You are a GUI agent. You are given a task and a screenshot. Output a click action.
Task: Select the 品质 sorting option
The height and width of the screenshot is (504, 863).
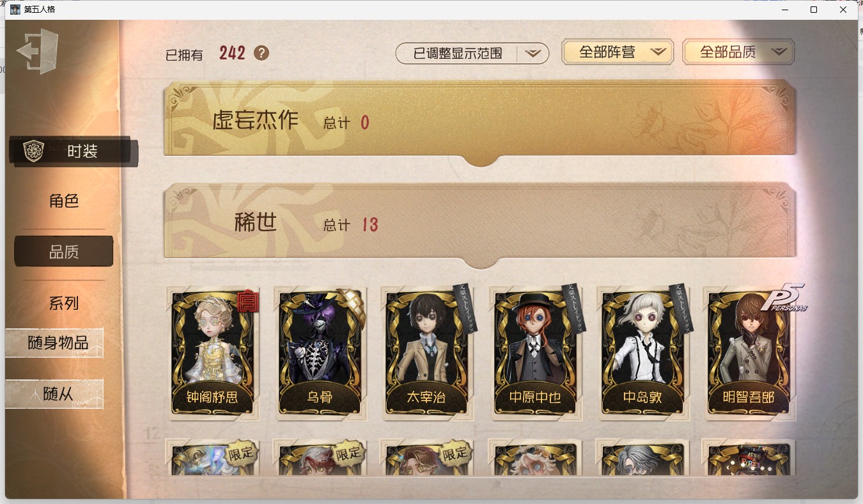[x=64, y=252]
